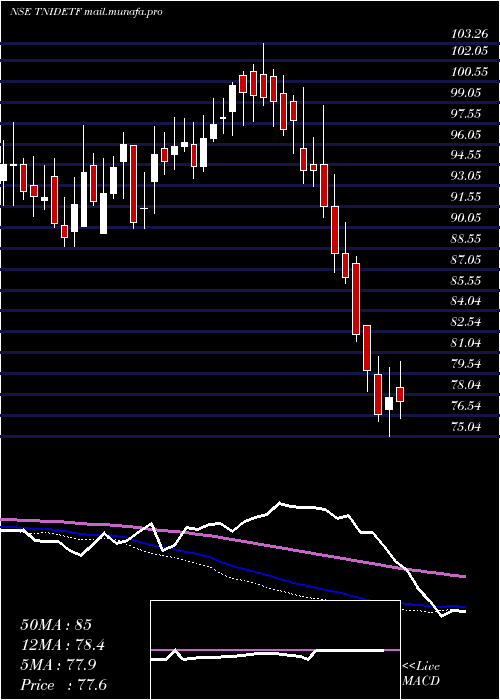Click the 96.05 price axis label
This screenshot has height=700, width=500.
pyautogui.click(x=467, y=134)
